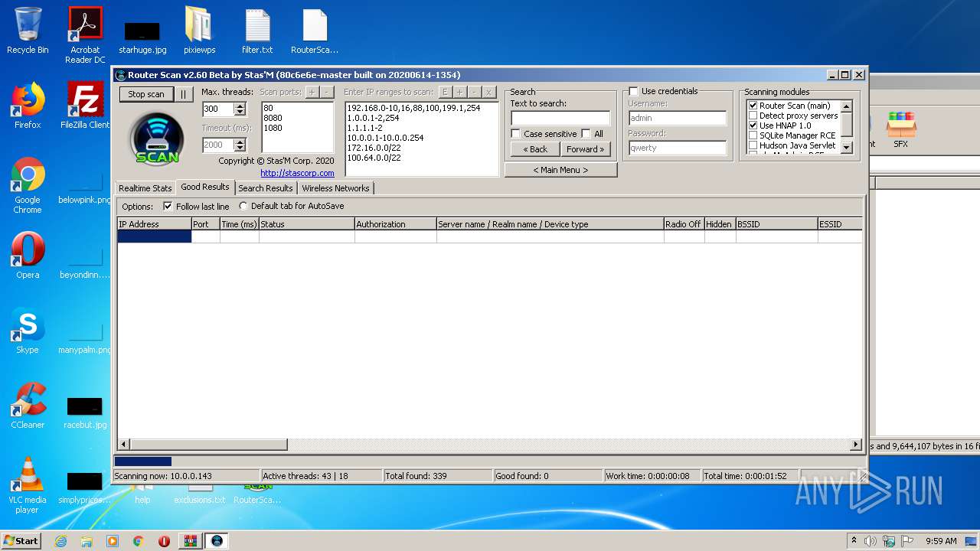Click the Max. threads value field
This screenshot has width=980, height=551.
[x=218, y=109]
